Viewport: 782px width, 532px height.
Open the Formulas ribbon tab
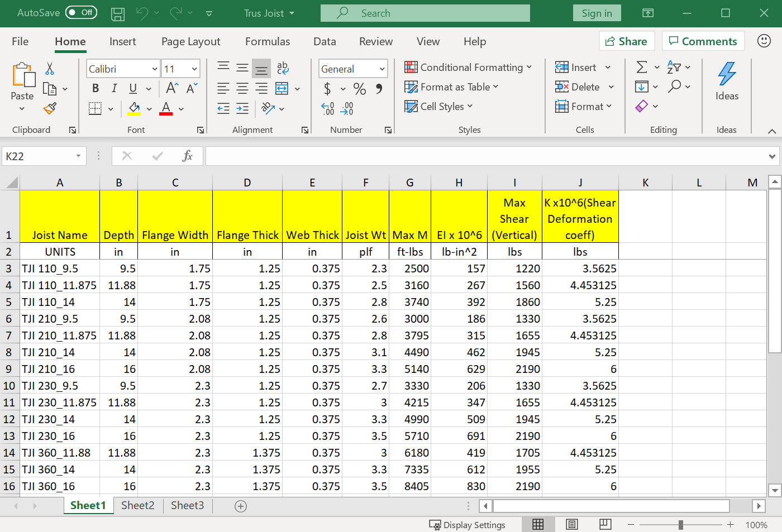[x=268, y=41]
